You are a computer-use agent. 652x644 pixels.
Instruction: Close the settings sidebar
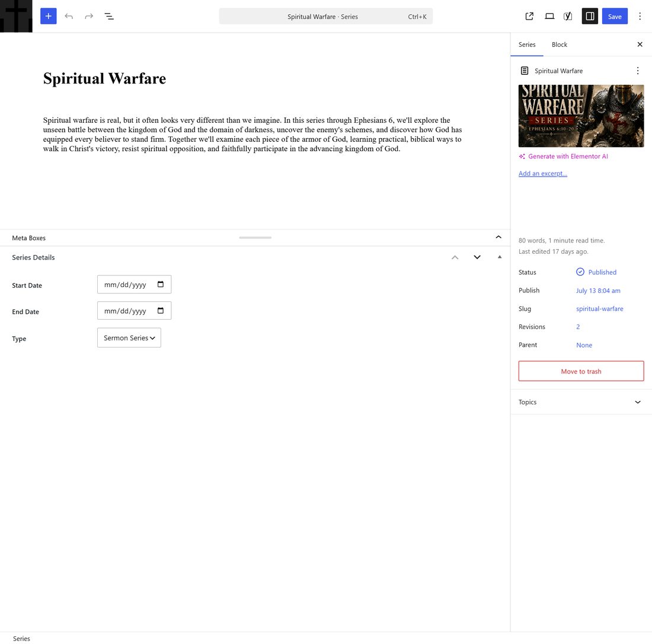[x=640, y=44]
